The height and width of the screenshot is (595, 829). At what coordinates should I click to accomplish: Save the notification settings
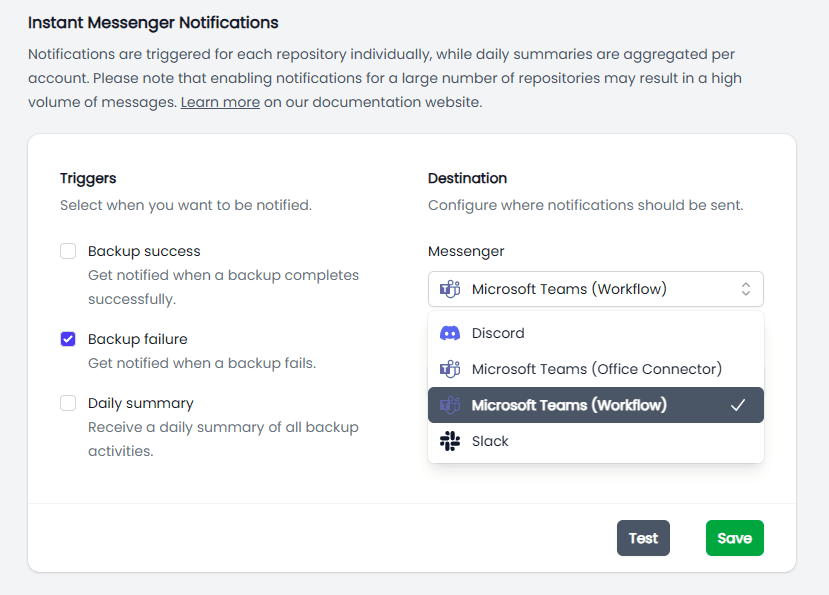point(734,538)
